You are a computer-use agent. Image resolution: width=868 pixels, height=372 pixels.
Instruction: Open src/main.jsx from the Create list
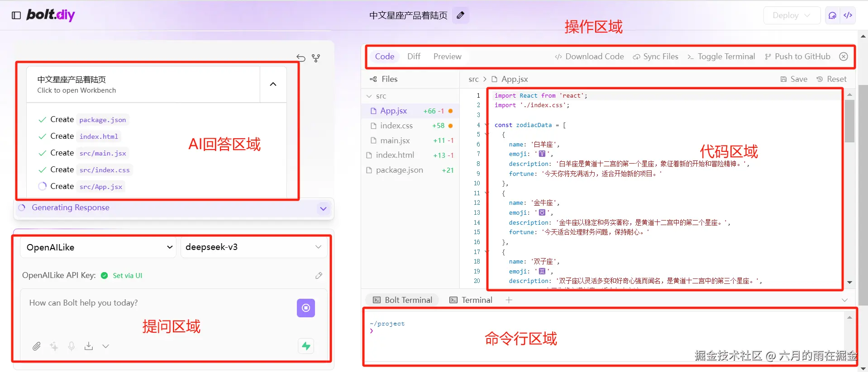click(x=103, y=153)
